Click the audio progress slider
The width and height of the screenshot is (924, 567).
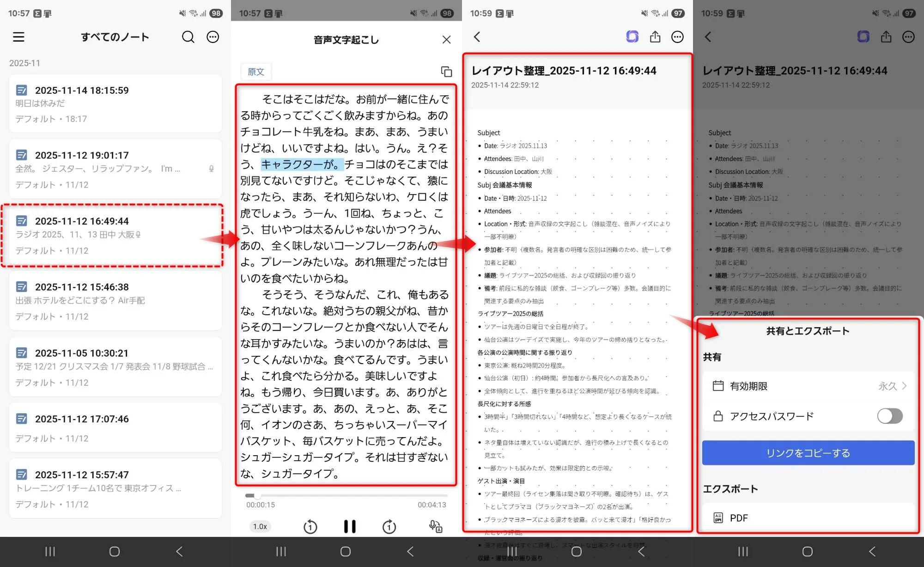click(x=346, y=495)
